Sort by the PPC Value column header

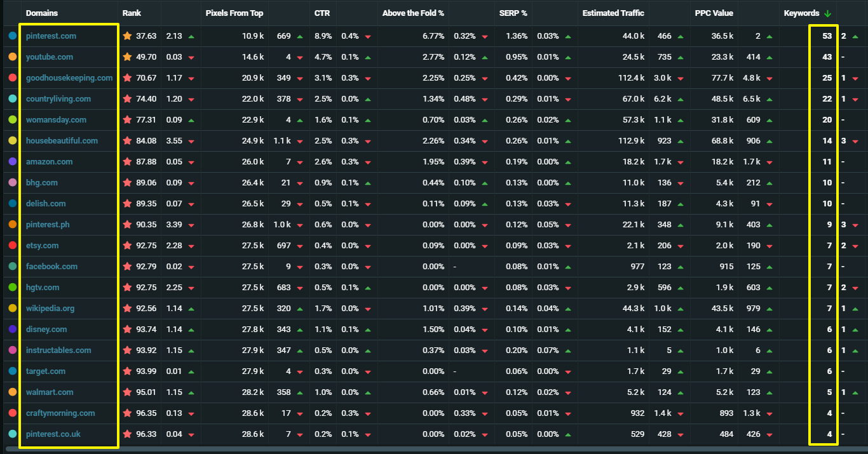click(x=714, y=13)
